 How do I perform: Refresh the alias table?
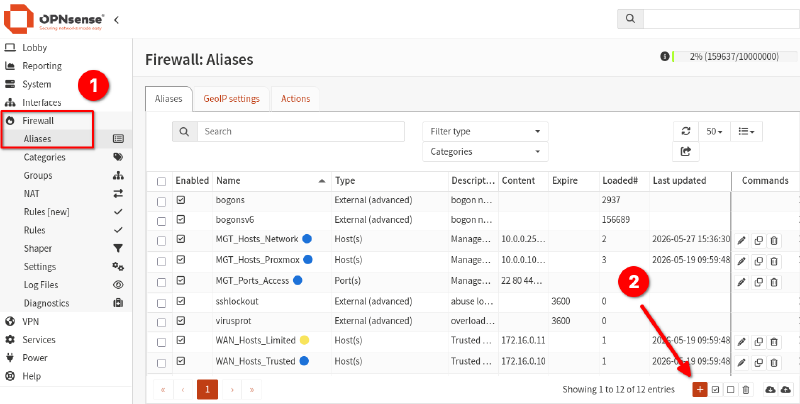(x=686, y=132)
